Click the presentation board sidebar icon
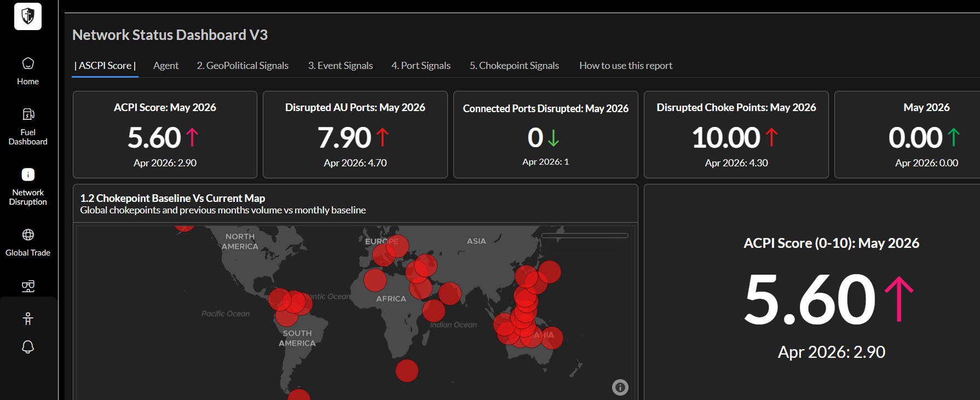The image size is (980, 400). coord(28,286)
